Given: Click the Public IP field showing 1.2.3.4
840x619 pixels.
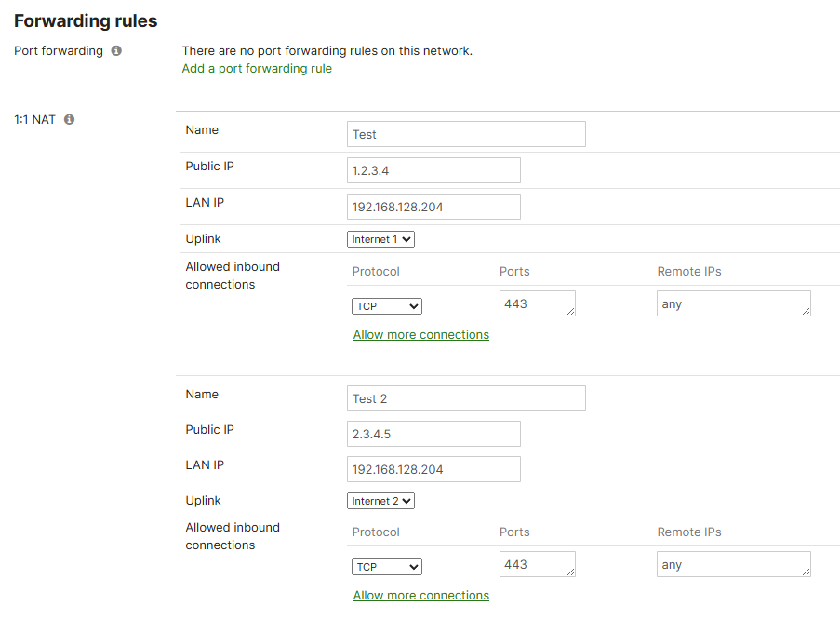Looking at the screenshot, I should (x=433, y=169).
